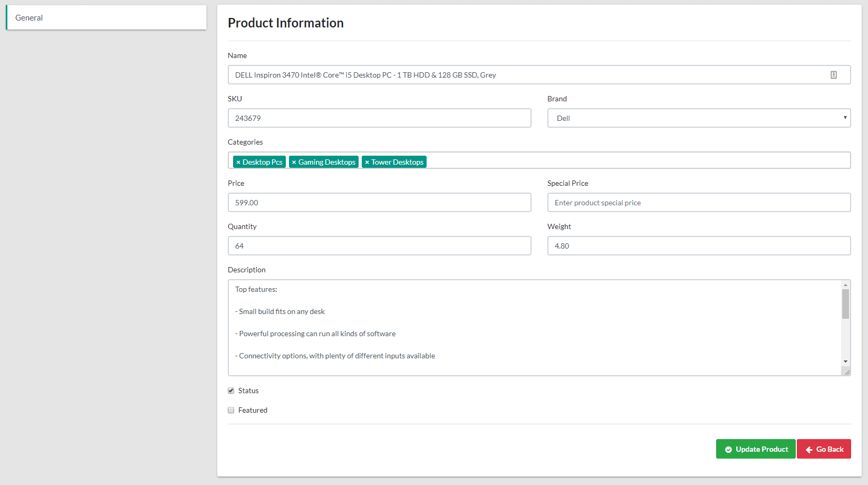Click the 'Connectivity options' description line
The height and width of the screenshot is (485, 868).
335,356
